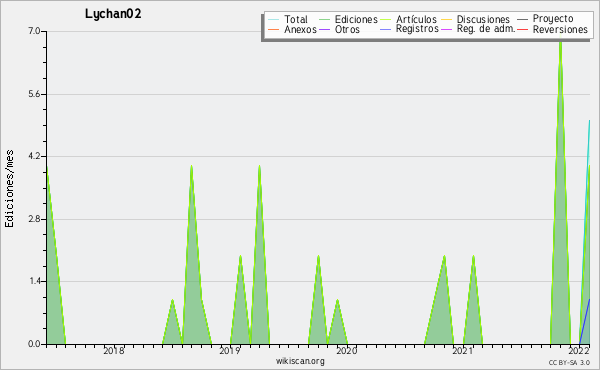Screen dimensions: 600x370
Task: Click the 2022 x-axis label
Action: tap(579, 351)
